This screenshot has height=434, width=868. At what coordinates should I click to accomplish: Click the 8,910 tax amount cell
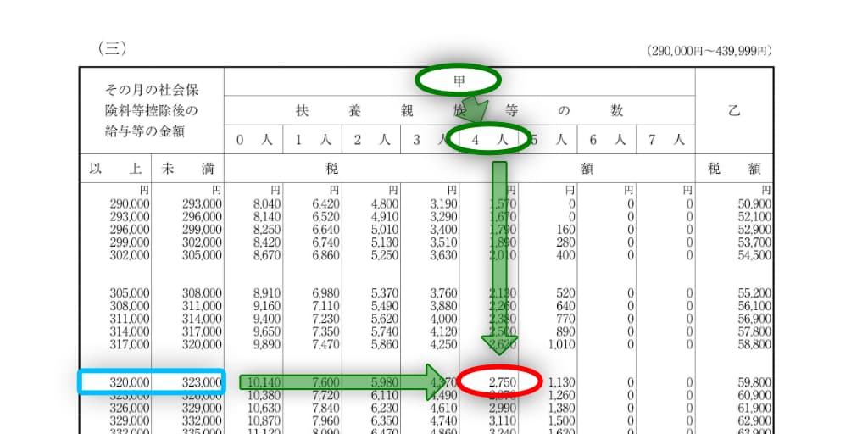[267, 292]
